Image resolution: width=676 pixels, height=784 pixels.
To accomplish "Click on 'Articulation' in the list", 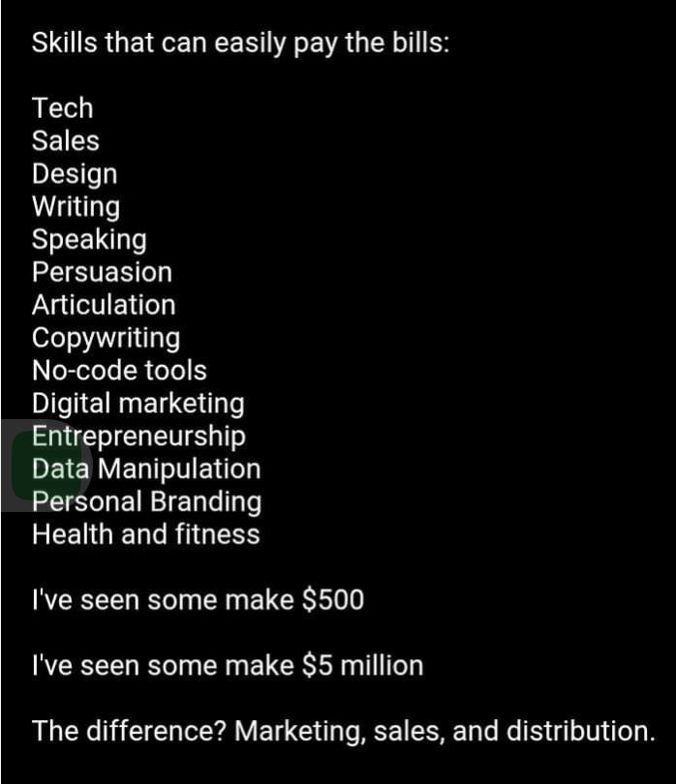I will click(104, 305).
